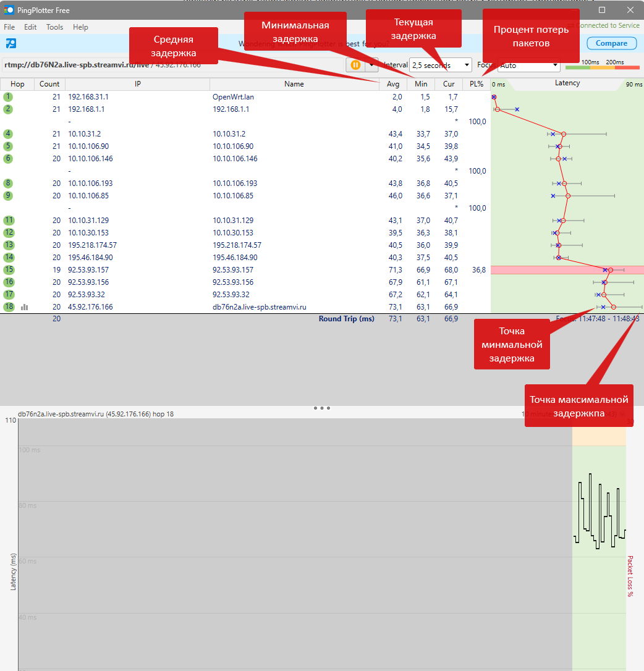
Task: Sort by the Count column header
Action: pos(49,84)
